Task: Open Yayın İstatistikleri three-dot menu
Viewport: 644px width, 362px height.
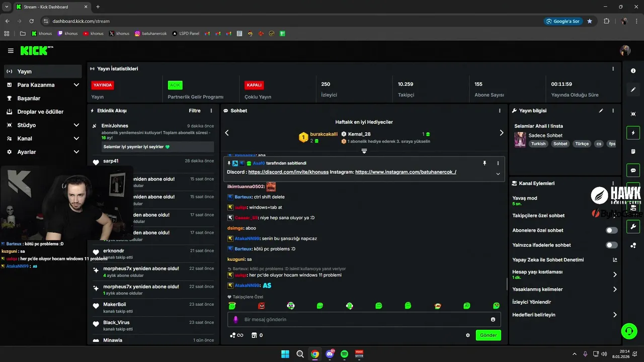Action: point(613,69)
